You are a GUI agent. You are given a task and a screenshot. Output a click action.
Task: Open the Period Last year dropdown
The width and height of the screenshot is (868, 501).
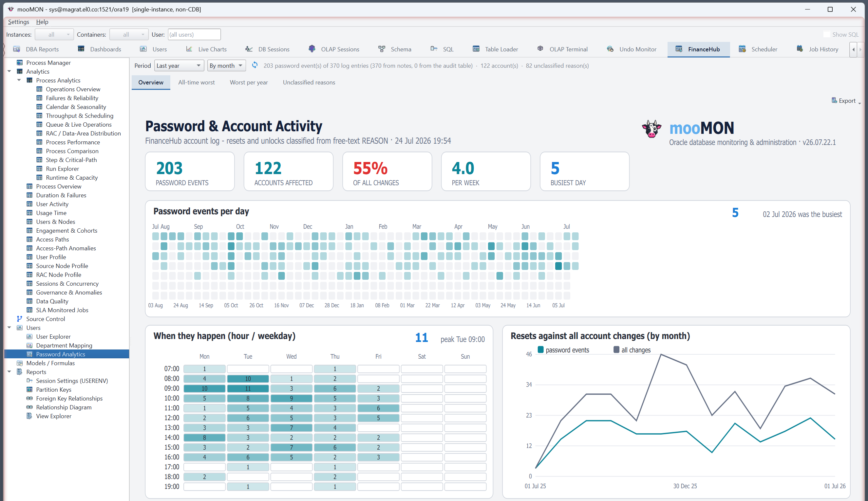click(179, 65)
